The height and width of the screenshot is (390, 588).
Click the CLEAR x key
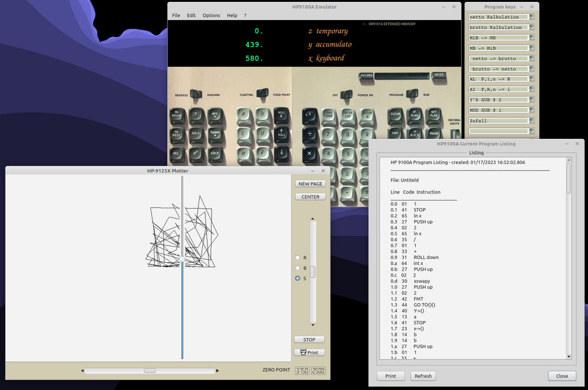367,116
